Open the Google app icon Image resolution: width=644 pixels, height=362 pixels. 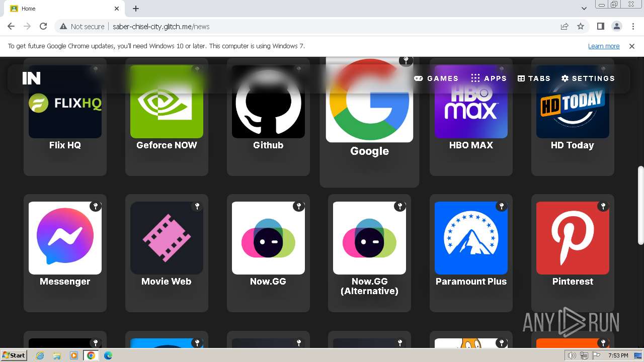(369, 100)
